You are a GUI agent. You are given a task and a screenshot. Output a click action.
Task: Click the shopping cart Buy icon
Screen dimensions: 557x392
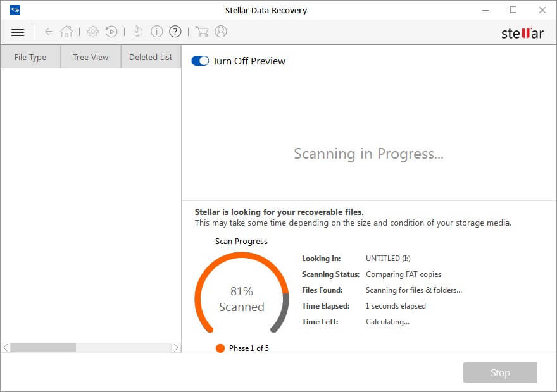click(202, 31)
